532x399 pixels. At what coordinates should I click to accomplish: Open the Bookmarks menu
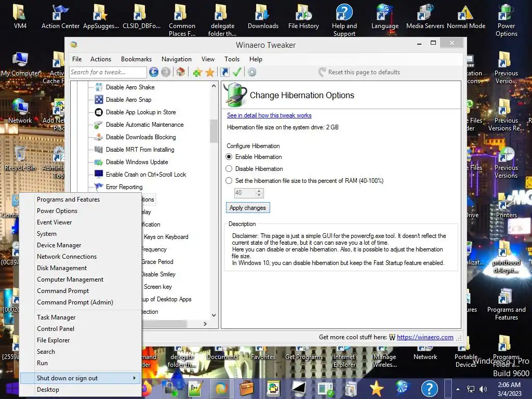[x=137, y=59]
